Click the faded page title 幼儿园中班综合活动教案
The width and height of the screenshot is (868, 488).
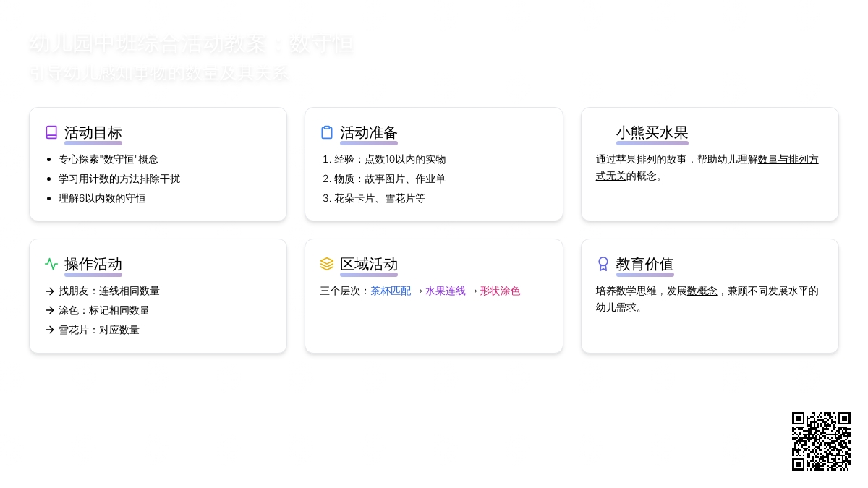click(148, 45)
